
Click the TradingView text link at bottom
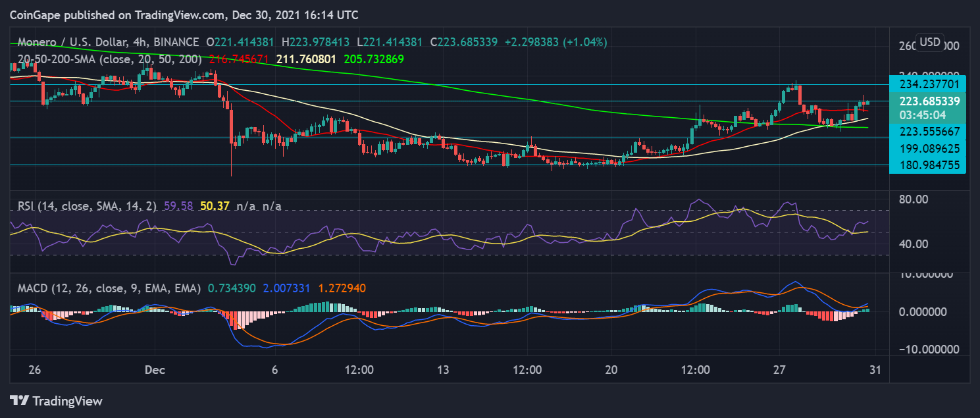(68, 400)
